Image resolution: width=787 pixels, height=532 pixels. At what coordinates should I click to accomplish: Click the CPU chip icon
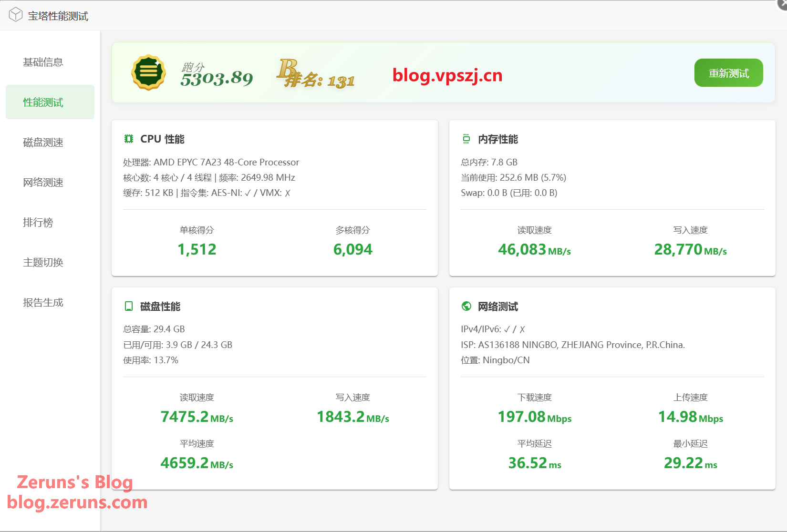129,139
